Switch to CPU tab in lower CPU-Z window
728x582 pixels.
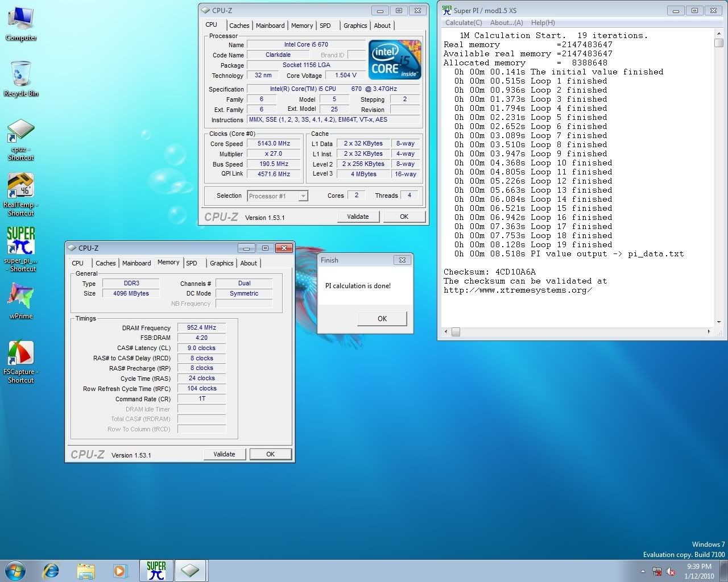(x=78, y=263)
